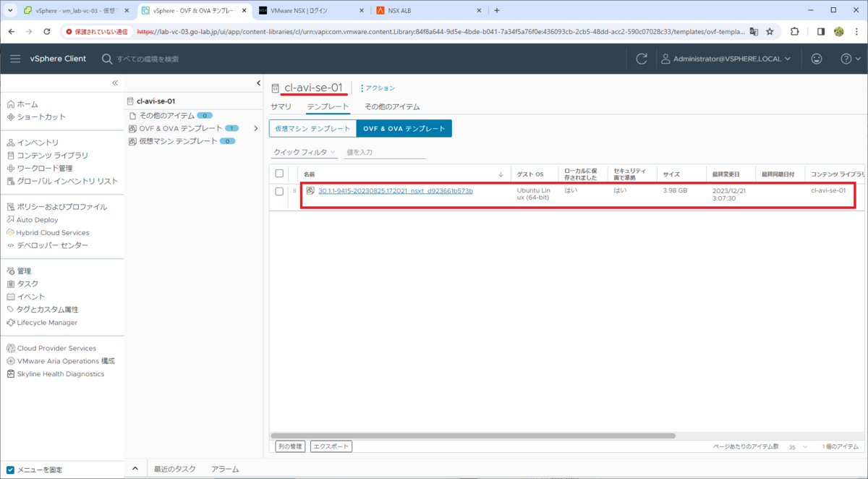Click the horizontal table scrollbar
Screen dimensions: 868x479
[x=473, y=436]
